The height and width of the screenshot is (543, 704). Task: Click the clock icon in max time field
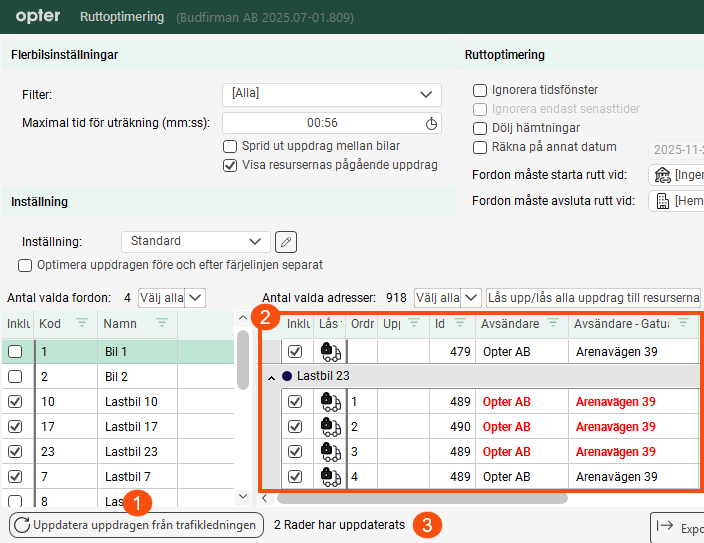432,124
